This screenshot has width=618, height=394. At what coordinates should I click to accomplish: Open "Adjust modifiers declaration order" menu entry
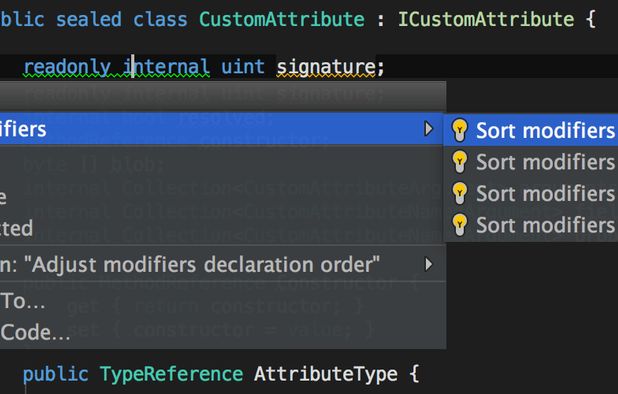[x=223, y=264]
